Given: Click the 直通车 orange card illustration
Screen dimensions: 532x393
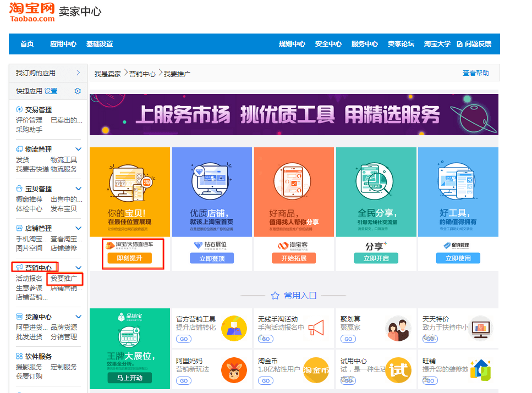Looking at the screenshot, I should (x=130, y=183).
